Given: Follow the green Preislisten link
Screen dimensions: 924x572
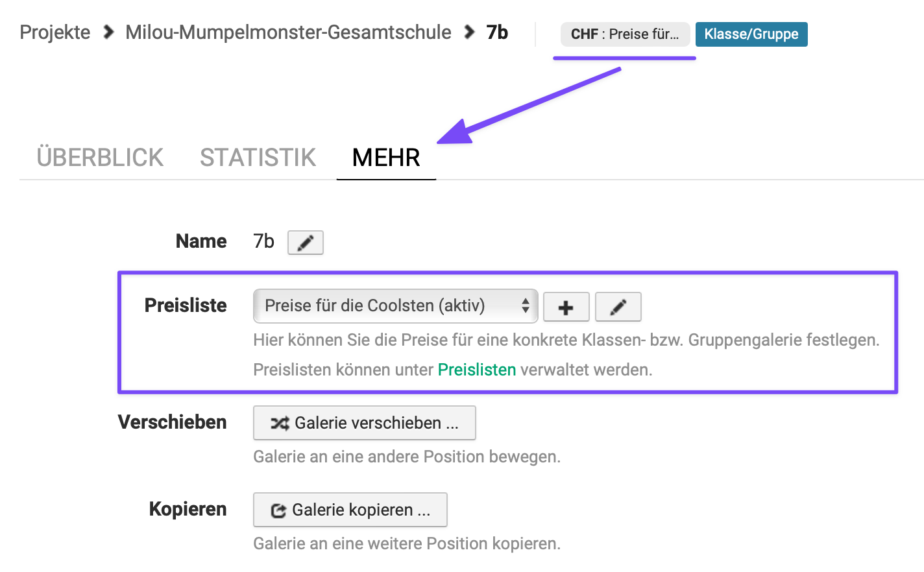Looking at the screenshot, I should (477, 370).
